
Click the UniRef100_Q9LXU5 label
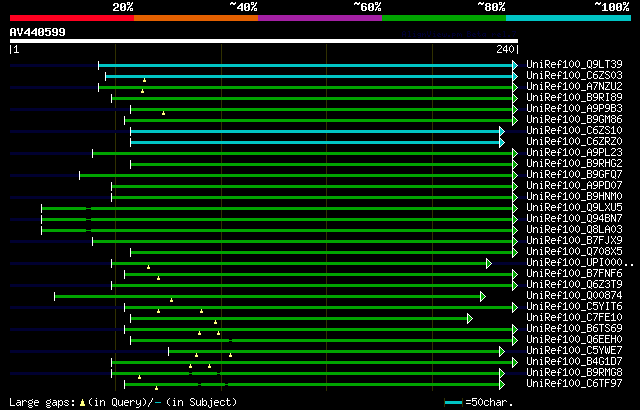point(574,207)
